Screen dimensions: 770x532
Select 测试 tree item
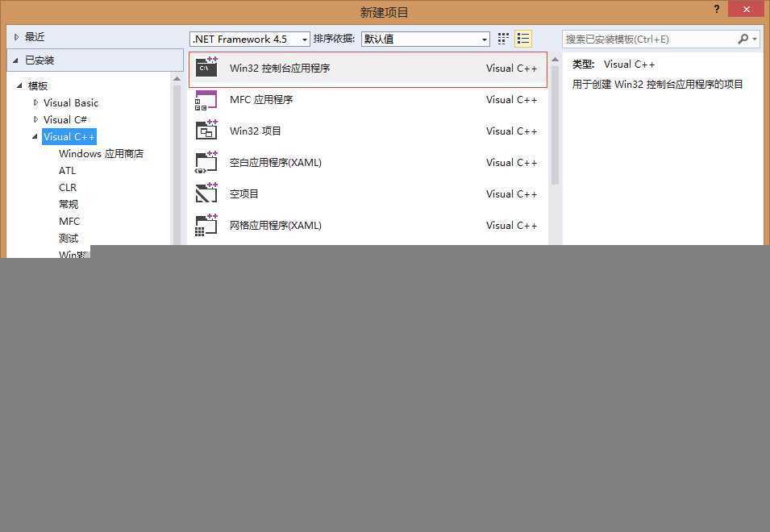pos(69,238)
